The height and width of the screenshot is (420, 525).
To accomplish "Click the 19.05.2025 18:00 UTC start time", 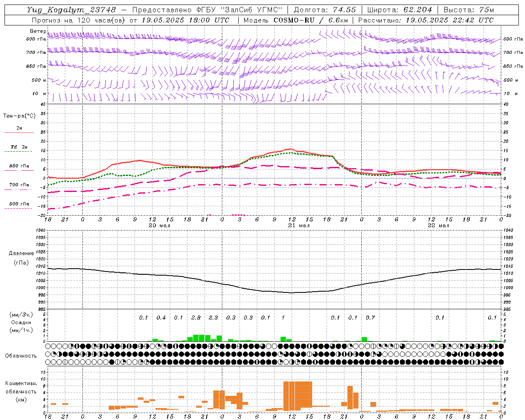I will pos(185,20).
